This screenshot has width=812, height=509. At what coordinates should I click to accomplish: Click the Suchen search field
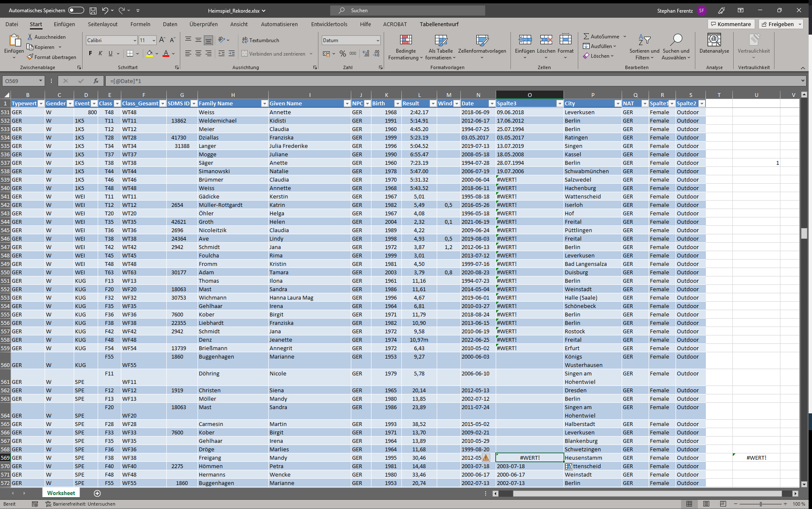point(407,10)
